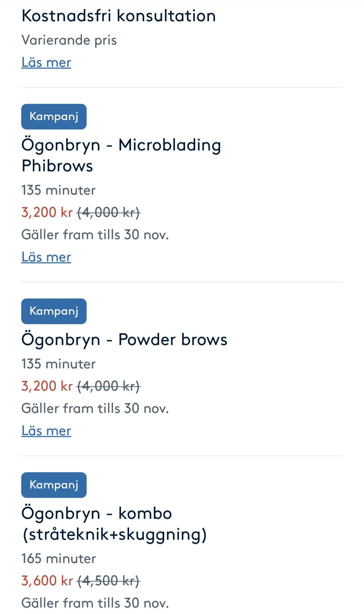Select Kostnadsfri konsultation service title
The width and height of the screenshot is (364, 614).
pos(119,16)
